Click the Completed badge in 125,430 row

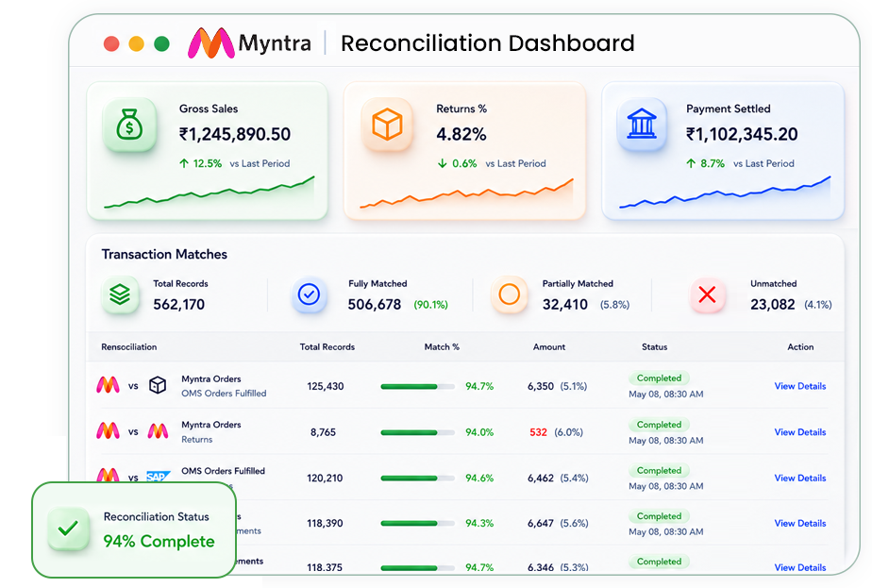point(659,378)
